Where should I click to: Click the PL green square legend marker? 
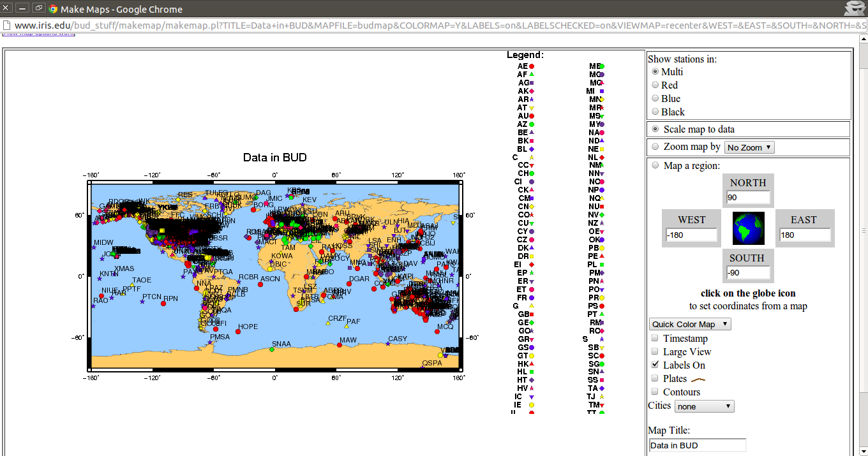coord(601,265)
